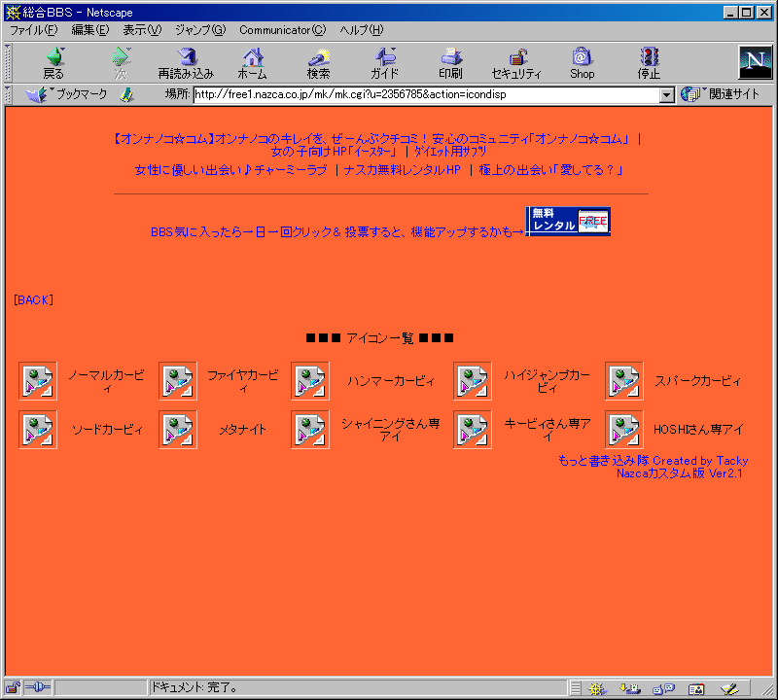Click the BBS vote text link
778x700 pixels.
coord(337,232)
